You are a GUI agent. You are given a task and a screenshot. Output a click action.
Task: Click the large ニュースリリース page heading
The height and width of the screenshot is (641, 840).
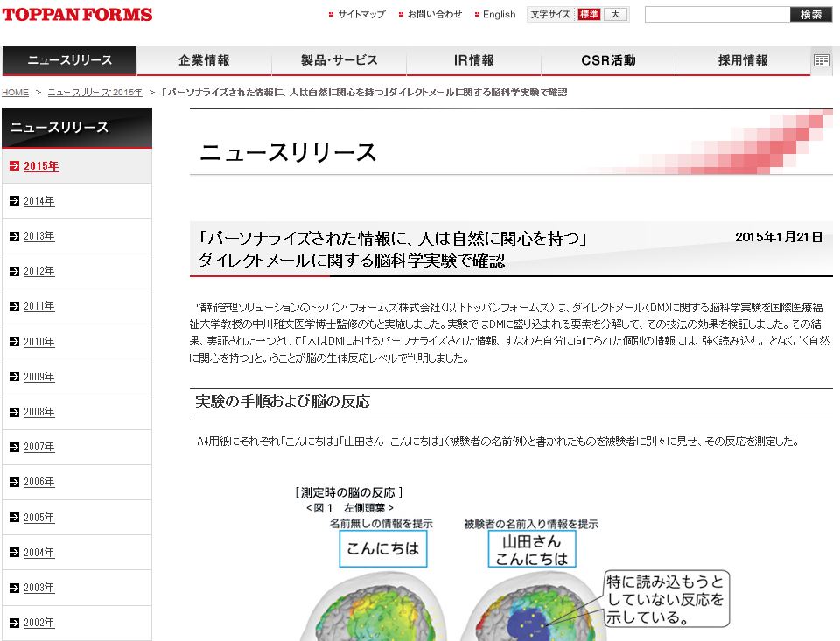288,153
